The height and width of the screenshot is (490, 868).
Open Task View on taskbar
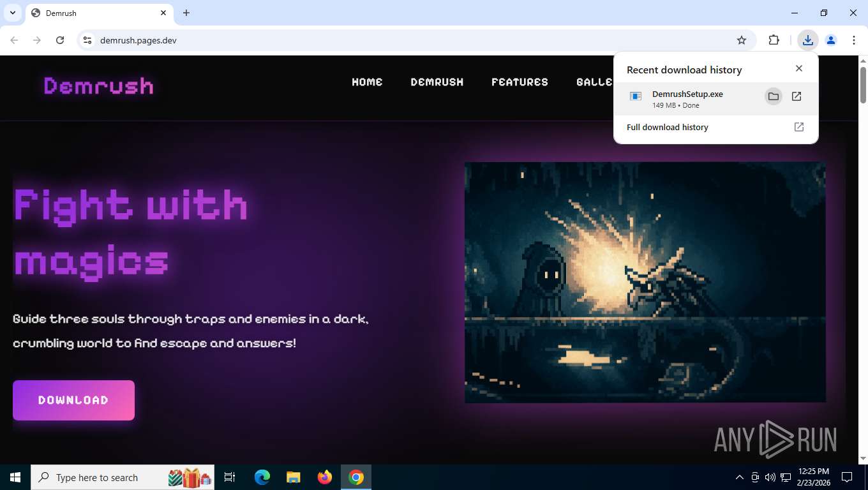230,477
